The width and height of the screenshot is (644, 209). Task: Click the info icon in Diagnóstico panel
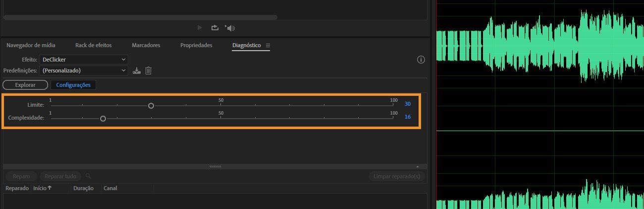421,60
